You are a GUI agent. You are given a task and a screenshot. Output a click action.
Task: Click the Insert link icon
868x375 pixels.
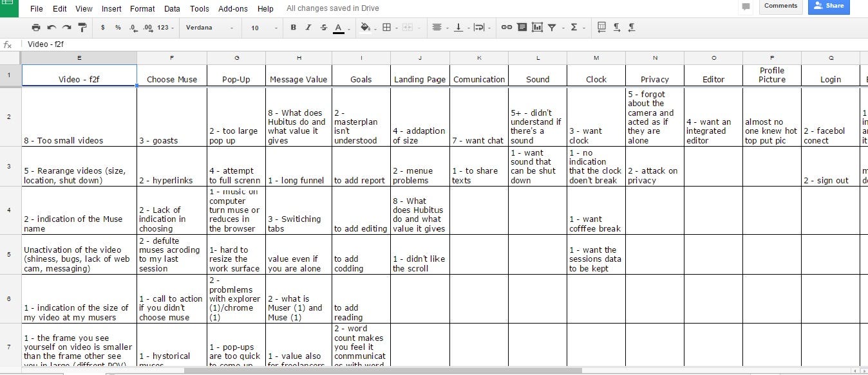coord(507,28)
